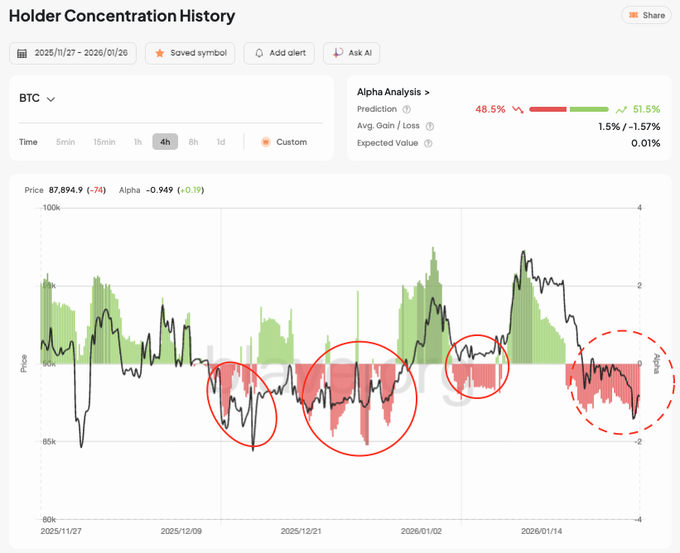Choose the 1h time interval

point(138,142)
